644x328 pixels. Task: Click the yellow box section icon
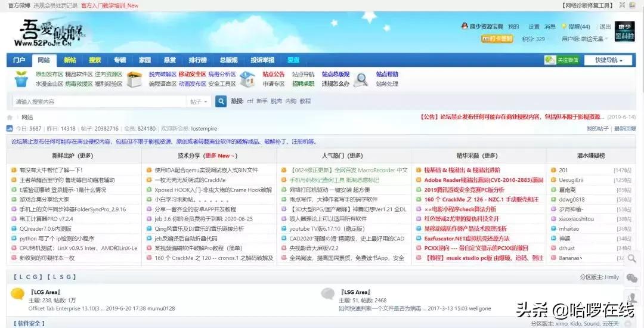point(134,79)
